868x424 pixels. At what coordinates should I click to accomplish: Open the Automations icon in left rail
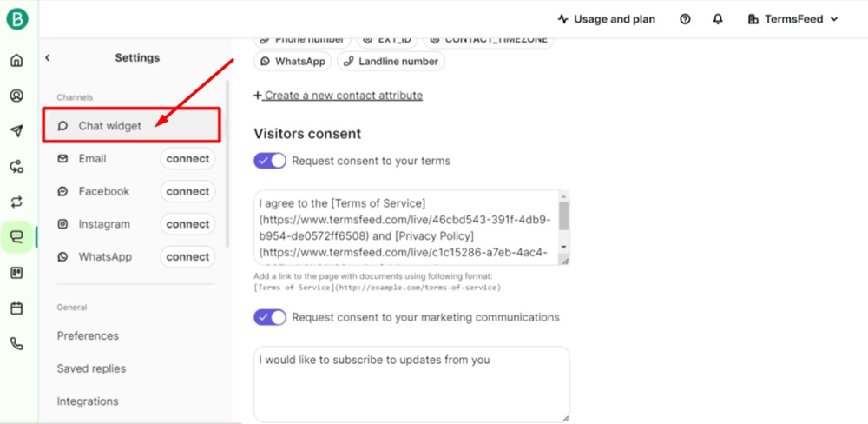pos(17,166)
